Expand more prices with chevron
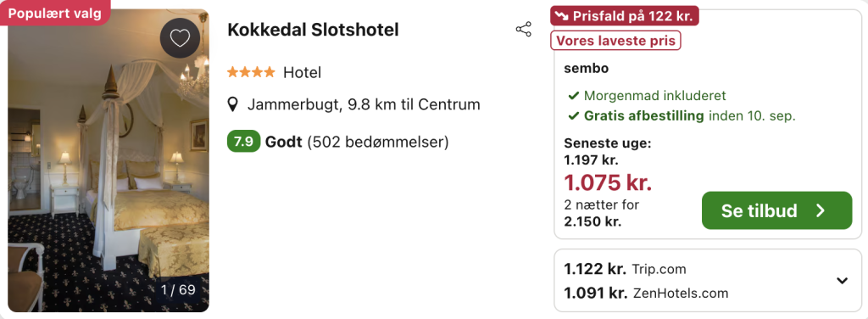Image resolution: width=868 pixels, height=319 pixels. [842, 281]
